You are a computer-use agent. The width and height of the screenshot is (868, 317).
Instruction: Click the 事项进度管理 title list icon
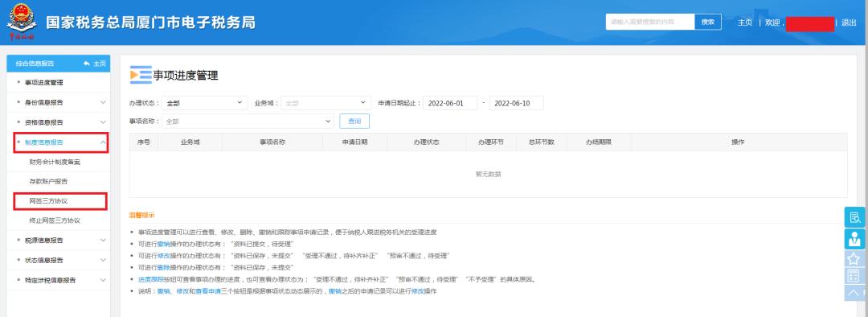[141, 76]
